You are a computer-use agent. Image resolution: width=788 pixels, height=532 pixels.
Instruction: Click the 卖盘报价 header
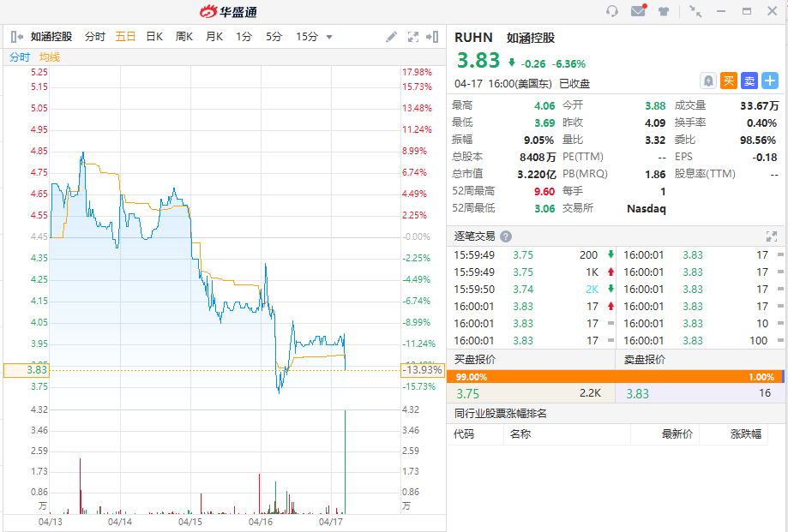point(644,359)
